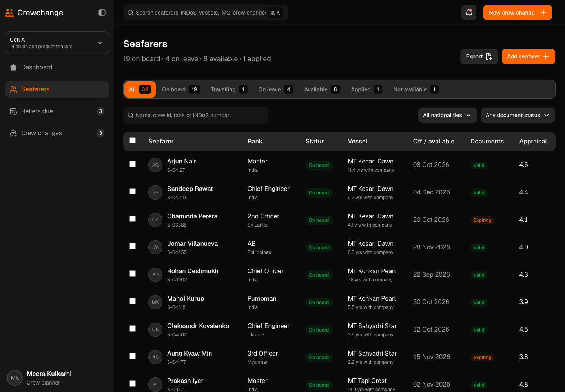Click the Reliefs due calendar icon
This screenshot has width=565, height=392.
13,111
